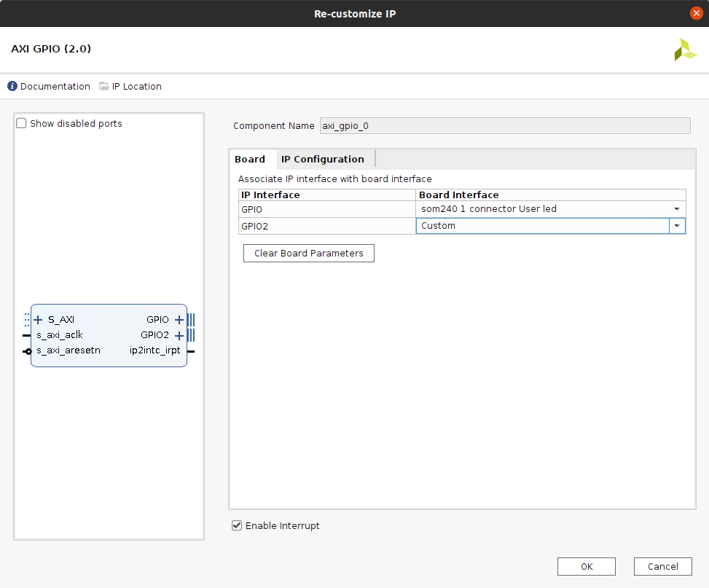Click Clear Board Parameters button
Image resolution: width=709 pixels, height=588 pixels.
(x=309, y=254)
